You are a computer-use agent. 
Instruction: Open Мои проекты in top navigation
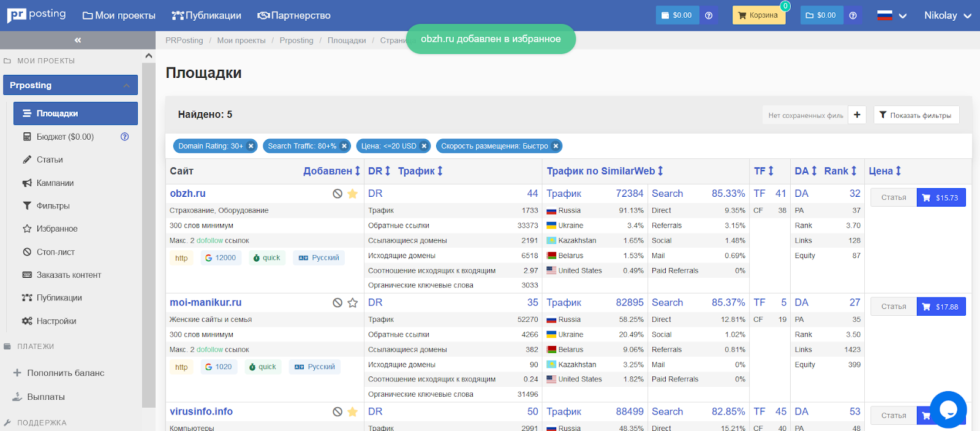(119, 15)
